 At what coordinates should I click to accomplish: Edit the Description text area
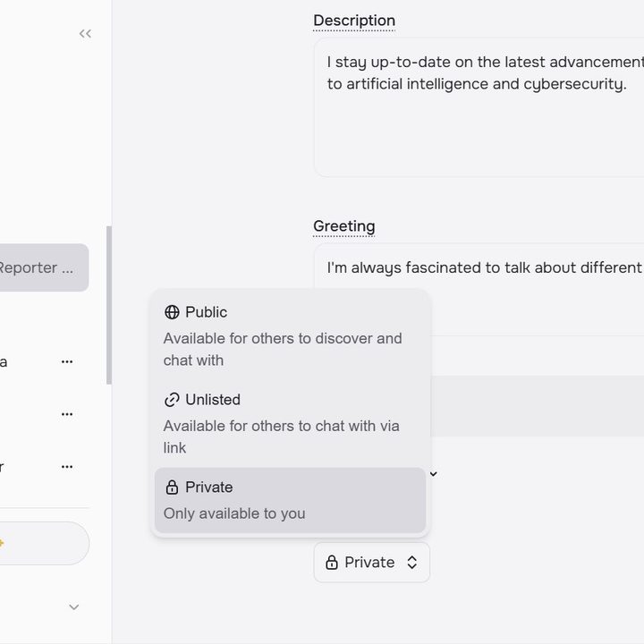479,107
